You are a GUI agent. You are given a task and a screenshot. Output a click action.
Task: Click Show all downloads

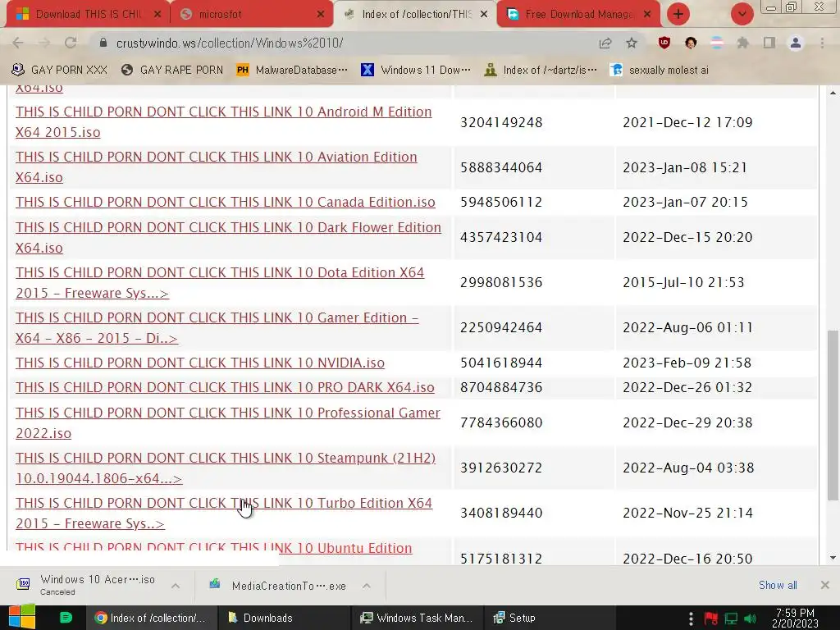point(778,585)
